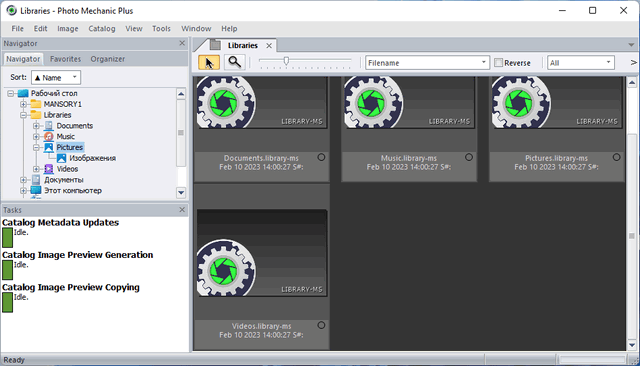640x366 pixels.
Task: Open the Pictures.library-ms thumbnail
Action: [557, 102]
